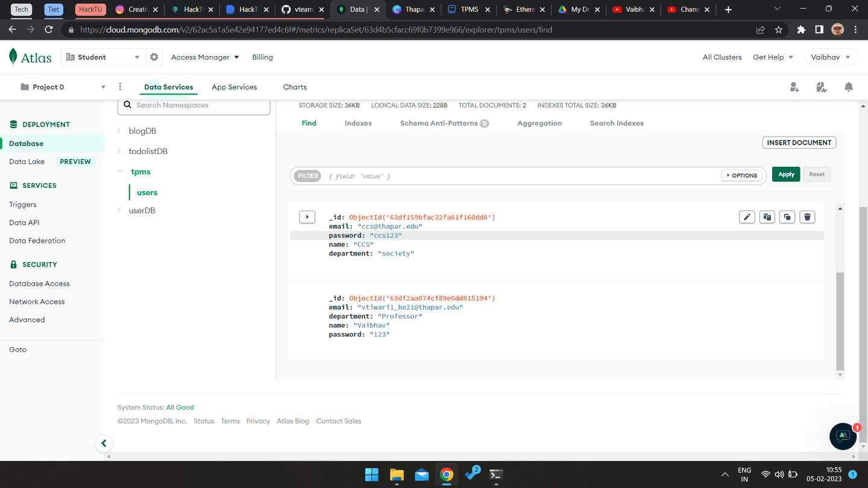Collapse the left sidebar arrow
This screenshot has width=868, height=488.
(x=104, y=443)
